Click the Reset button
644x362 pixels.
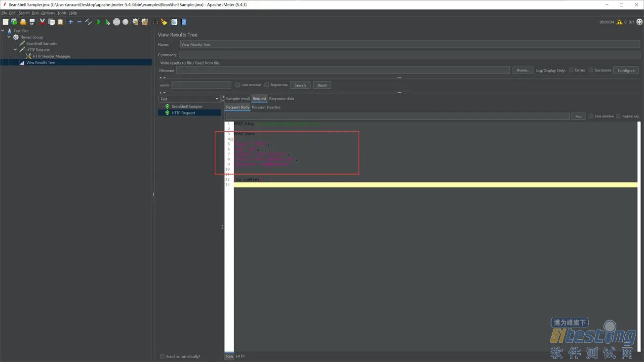322,85
